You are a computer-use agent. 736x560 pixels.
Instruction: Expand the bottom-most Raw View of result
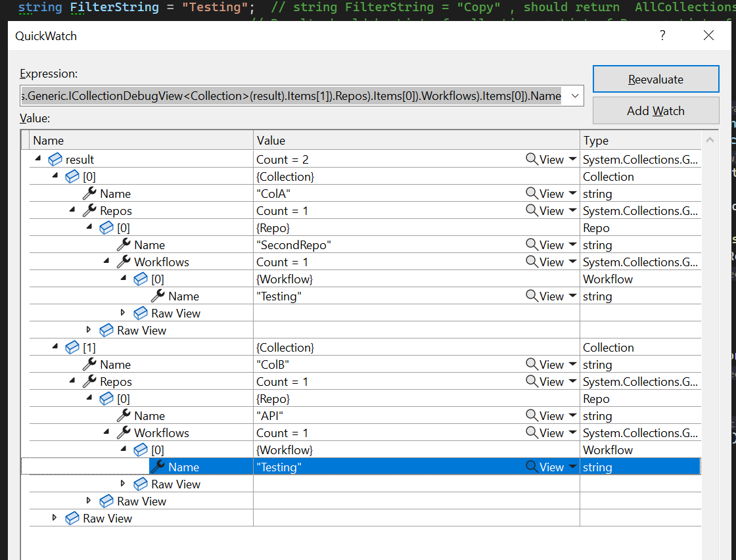point(55,518)
